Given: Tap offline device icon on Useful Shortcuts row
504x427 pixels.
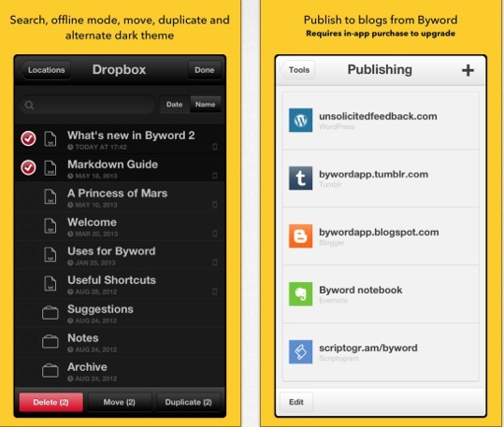Looking at the screenshot, I should coord(215,292).
